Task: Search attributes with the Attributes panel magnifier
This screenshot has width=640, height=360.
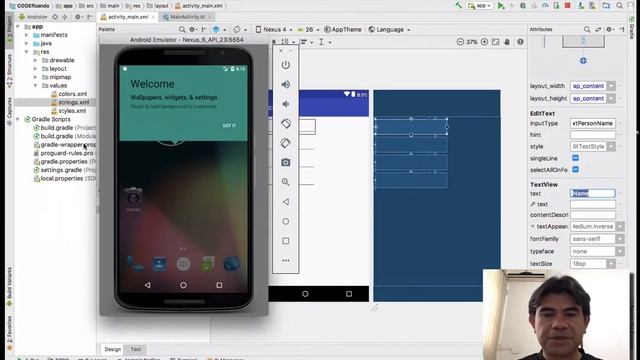Action: (x=587, y=29)
